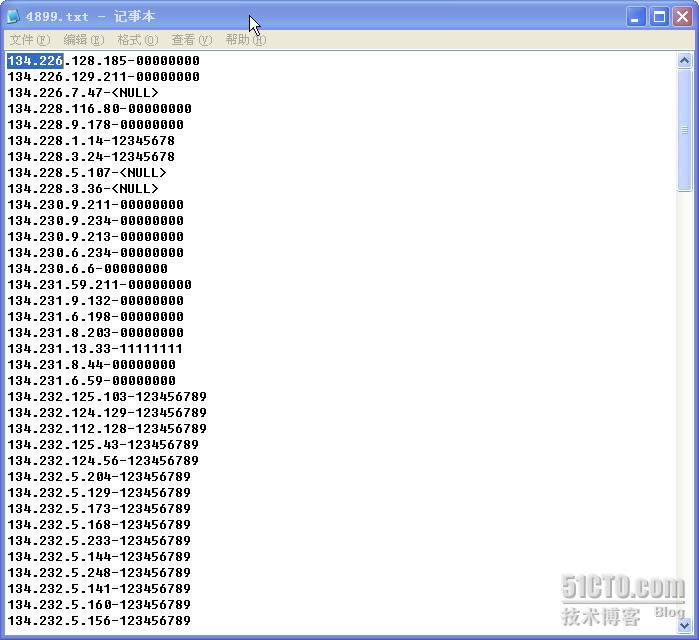Click line 134.232.5.129-123456789

(99, 493)
